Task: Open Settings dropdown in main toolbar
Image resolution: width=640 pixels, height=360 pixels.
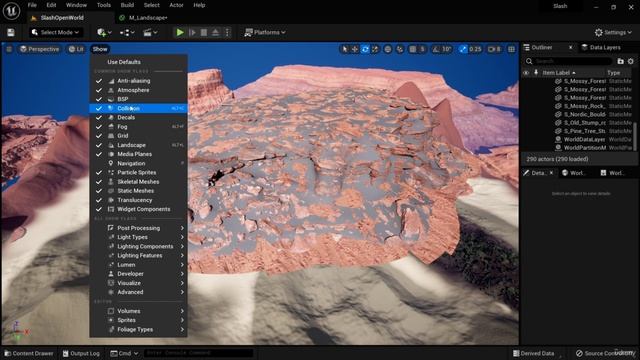Action: coord(613,32)
